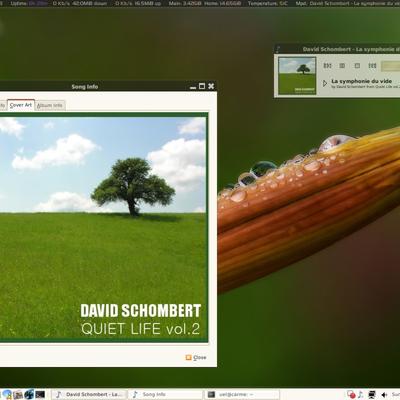Open 'David Schombert - La...' taskbar entry
This screenshot has width=400, height=400.
(89, 394)
